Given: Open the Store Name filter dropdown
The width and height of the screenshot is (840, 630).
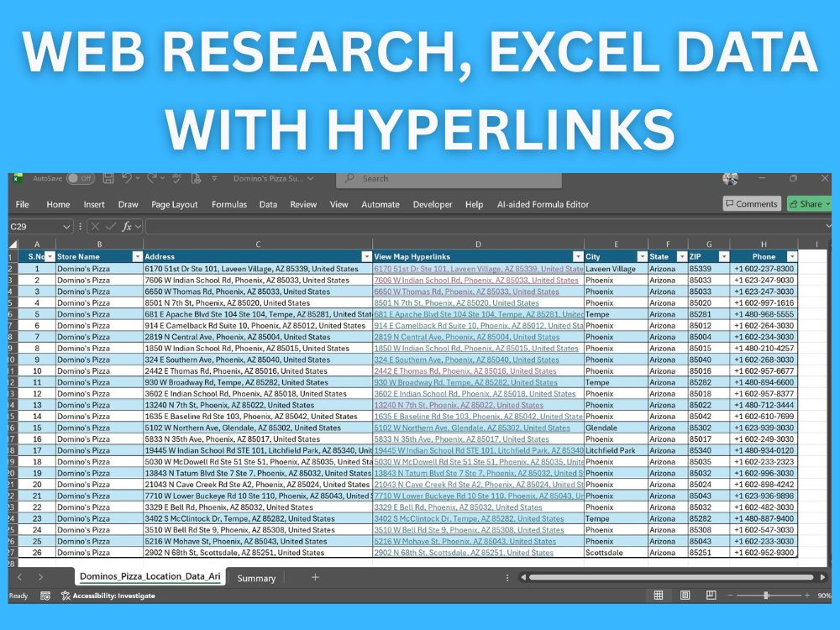Looking at the screenshot, I should (137, 256).
